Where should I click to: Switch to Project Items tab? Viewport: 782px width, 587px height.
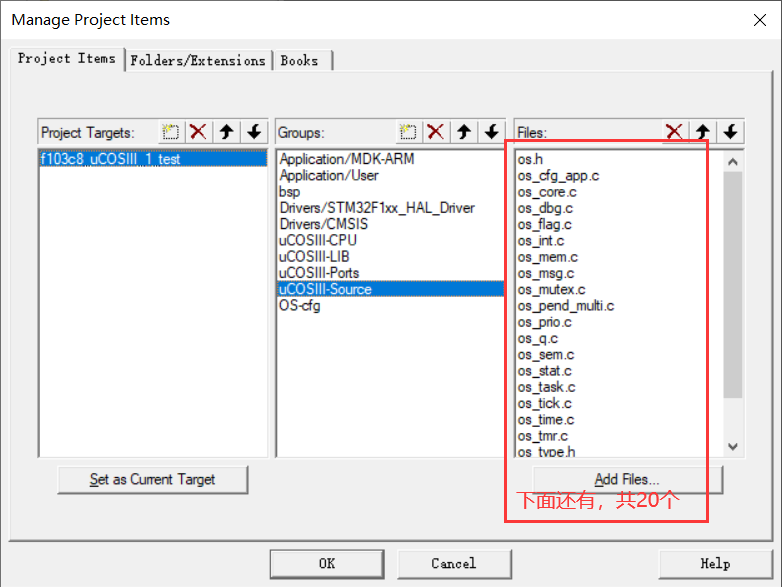(67, 59)
